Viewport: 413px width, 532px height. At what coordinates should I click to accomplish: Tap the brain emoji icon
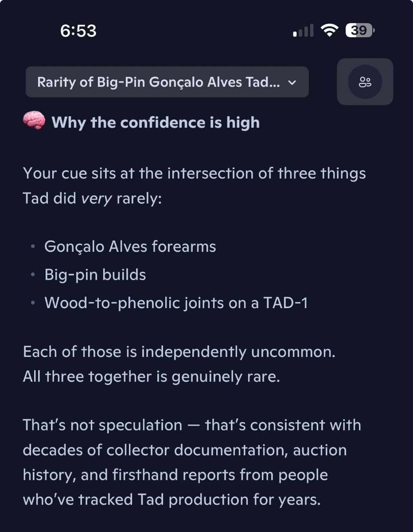pos(34,121)
